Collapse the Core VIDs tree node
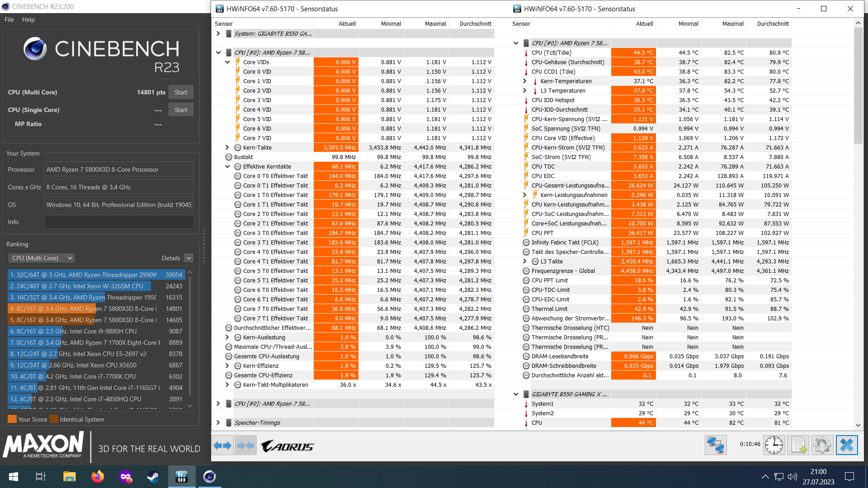868x488 pixels. click(x=227, y=62)
